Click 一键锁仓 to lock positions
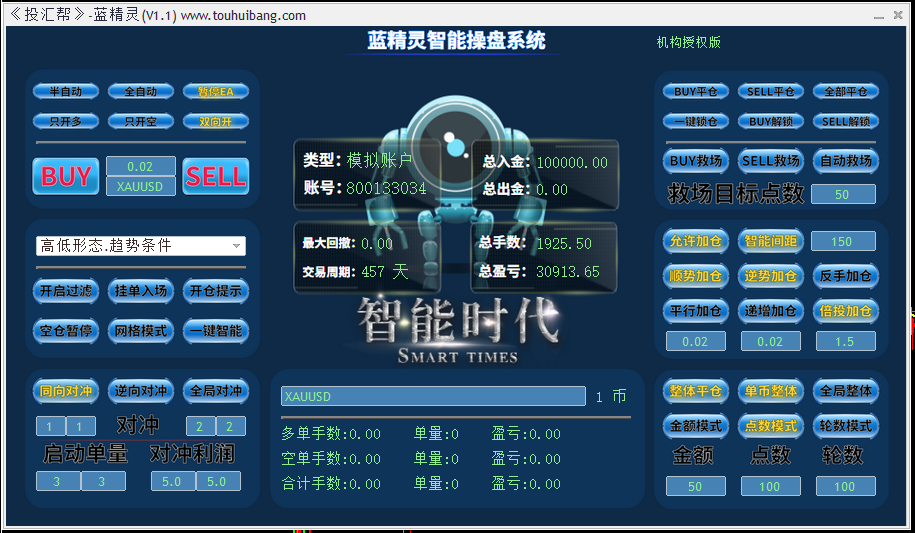The width and height of the screenshot is (915, 533). [x=695, y=121]
